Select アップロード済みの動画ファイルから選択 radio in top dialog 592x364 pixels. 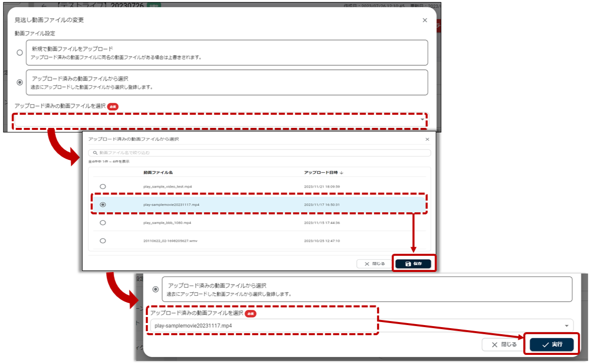point(20,82)
